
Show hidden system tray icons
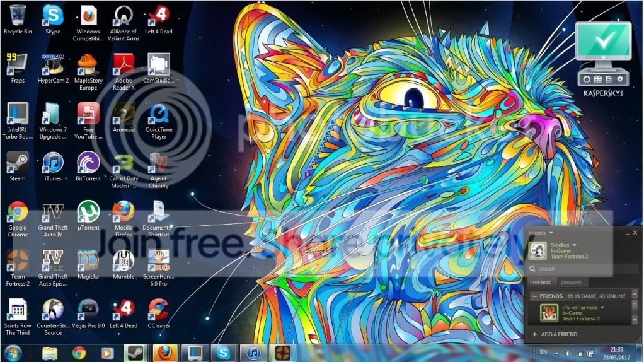556,353
